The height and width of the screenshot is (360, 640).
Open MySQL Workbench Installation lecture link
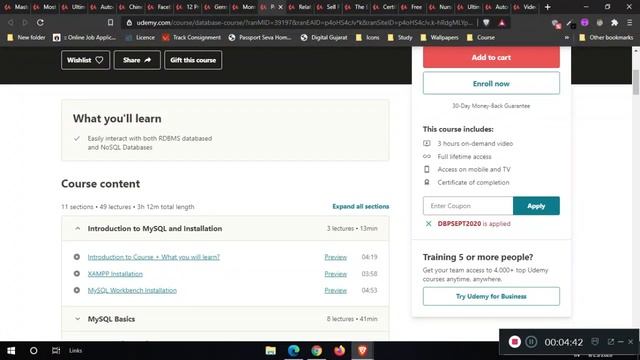[132, 291]
